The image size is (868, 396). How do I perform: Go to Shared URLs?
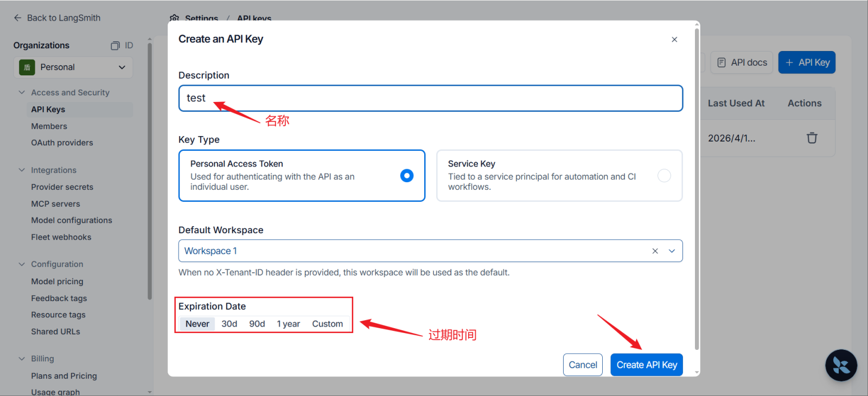[55, 331]
